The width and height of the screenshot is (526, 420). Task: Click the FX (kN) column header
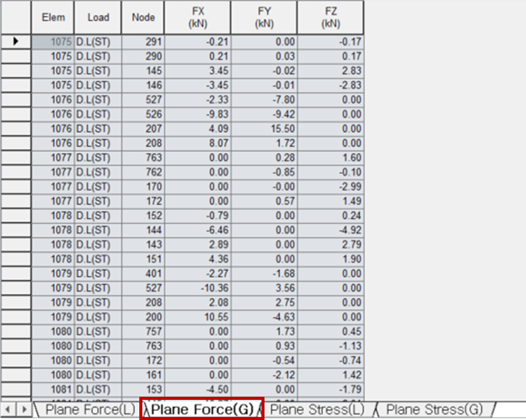(x=198, y=17)
